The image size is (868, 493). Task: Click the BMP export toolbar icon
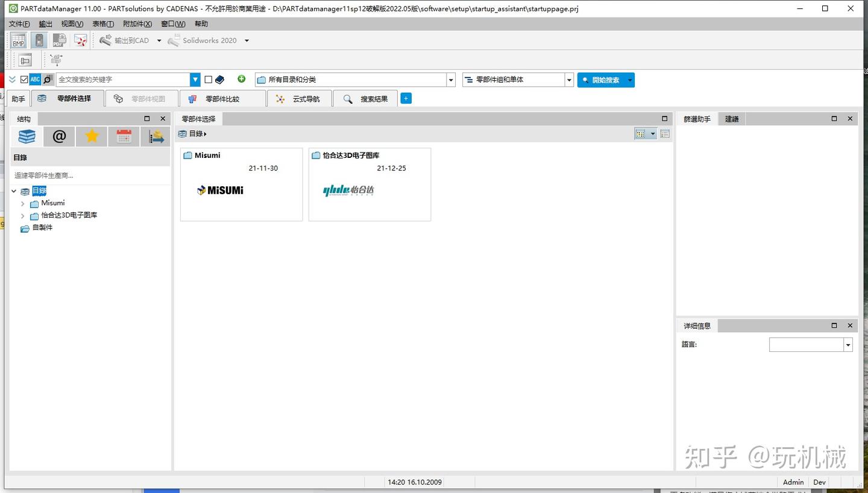click(x=19, y=40)
